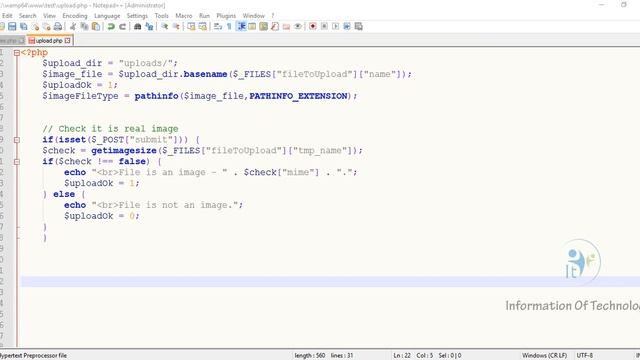Toggle the Monitoring eye icon
640x360 pixels.
[x=298, y=27]
